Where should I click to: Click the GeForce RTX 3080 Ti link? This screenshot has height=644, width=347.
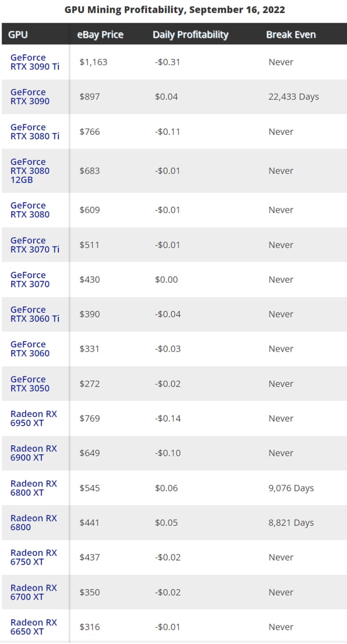pos(35,132)
